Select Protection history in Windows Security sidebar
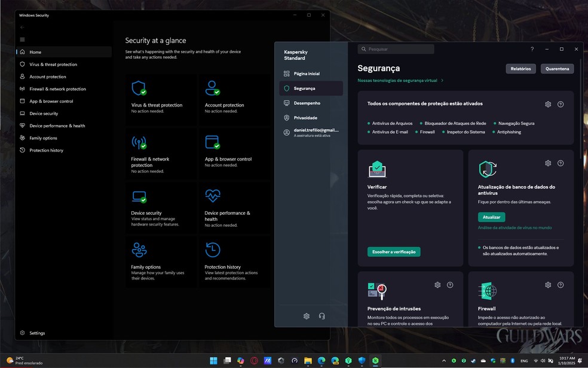 coord(46,150)
